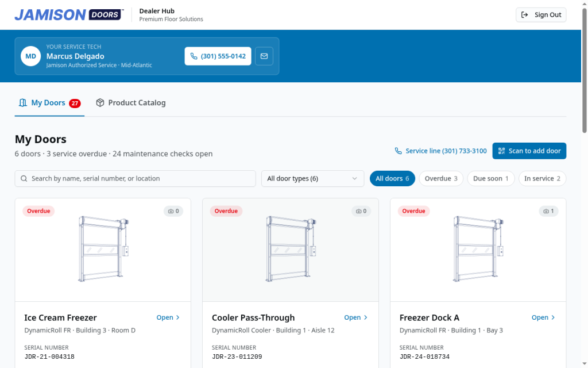Screen dimensions: 588x368
Task: Show only In service doors
Action: tap(542, 179)
